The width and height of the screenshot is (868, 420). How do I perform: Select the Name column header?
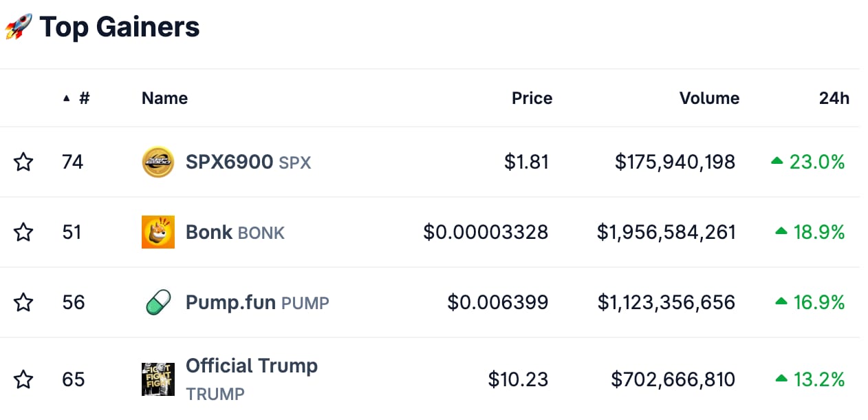(164, 98)
